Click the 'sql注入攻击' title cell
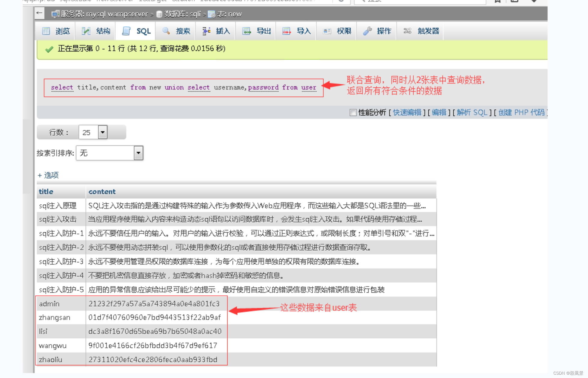Image resolution: width=588 pixels, height=378 pixels. [x=61, y=219]
